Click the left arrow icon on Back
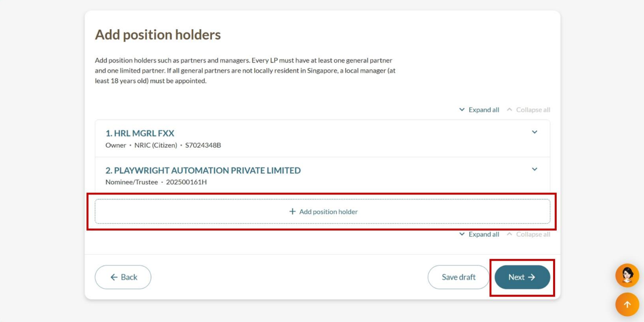Viewport: 644px width, 322px height. pyautogui.click(x=114, y=277)
